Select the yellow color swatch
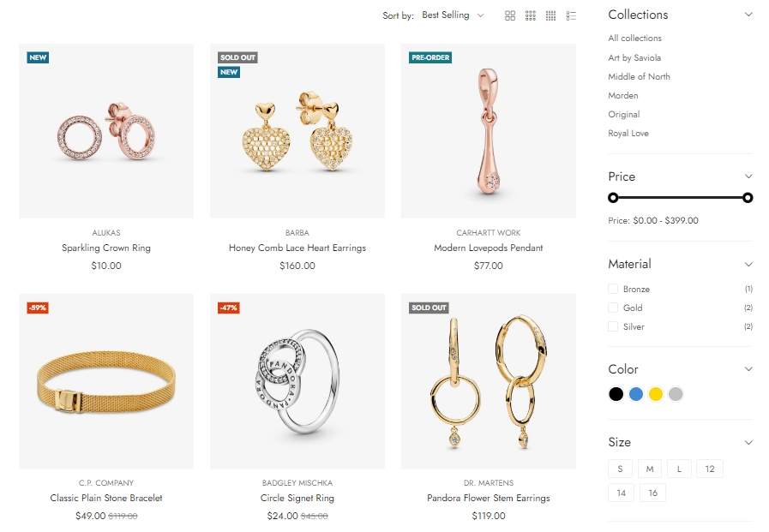The height and width of the screenshot is (532, 769). click(x=656, y=394)
